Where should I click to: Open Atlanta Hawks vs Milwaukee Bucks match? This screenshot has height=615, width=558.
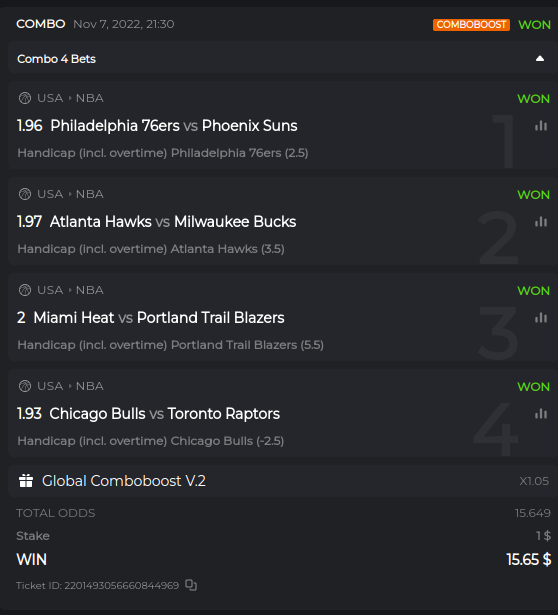(x=173, y=222)
